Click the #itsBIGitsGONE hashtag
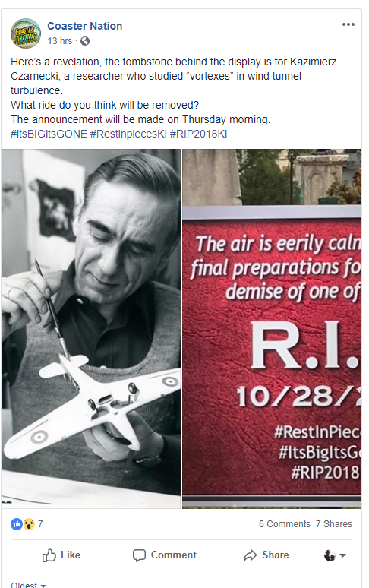This screenshot has height=588, width=369. [x=49, y=134]
